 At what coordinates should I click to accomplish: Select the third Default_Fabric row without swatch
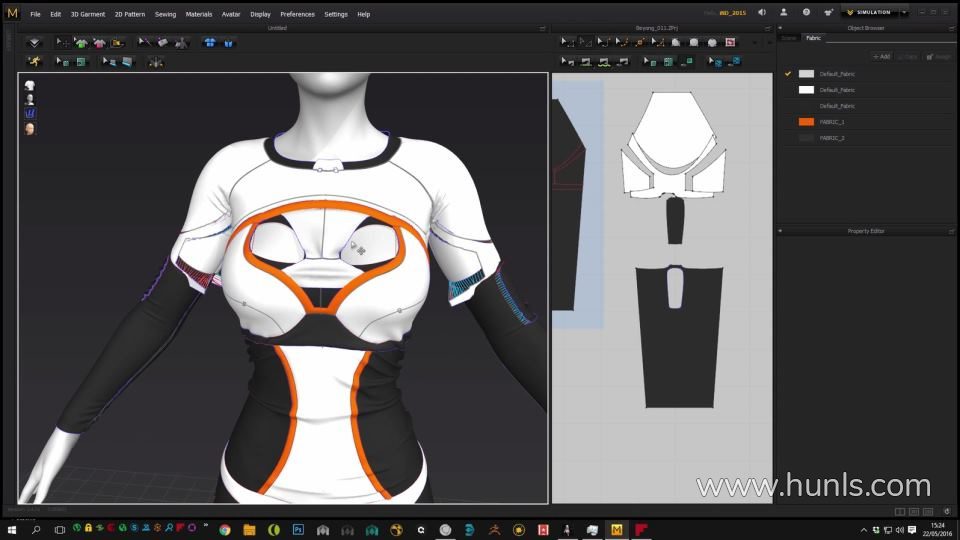(868, 106)
